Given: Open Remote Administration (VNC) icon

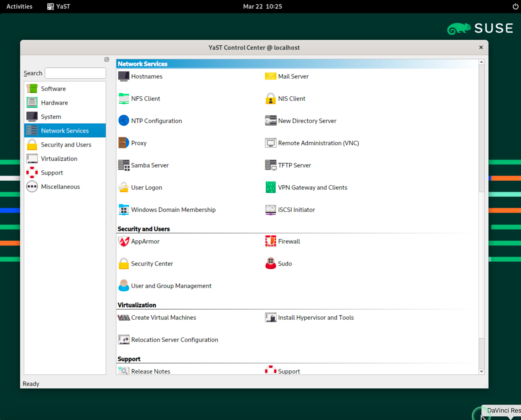Looking at the screenshot, I should [271, 143].
